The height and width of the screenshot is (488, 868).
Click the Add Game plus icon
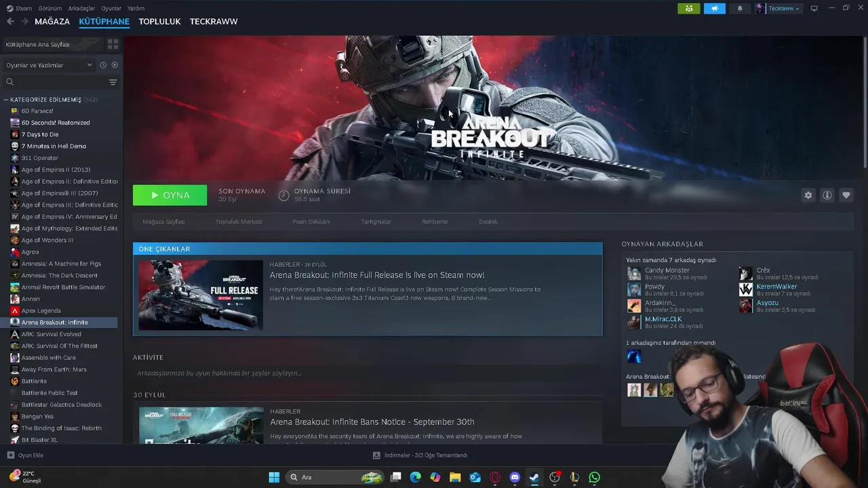(10, 455)
